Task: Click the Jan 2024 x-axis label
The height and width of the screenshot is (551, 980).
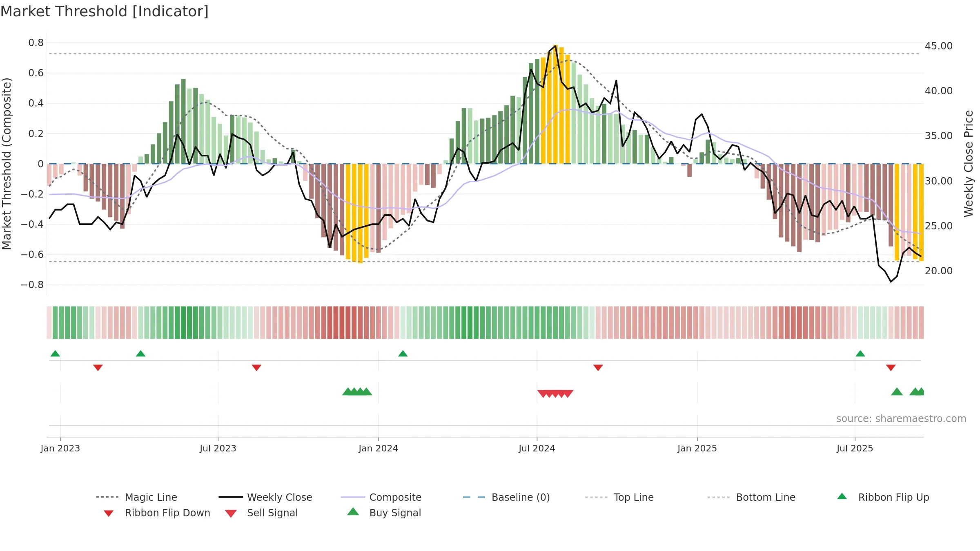Action: pyautogui.click(x=378, y=448)
